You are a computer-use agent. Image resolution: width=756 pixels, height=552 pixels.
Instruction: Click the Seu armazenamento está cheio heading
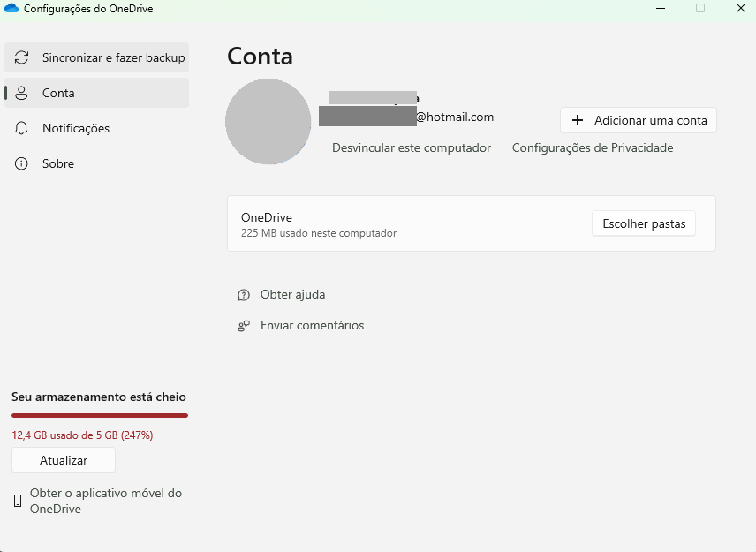click(99, 397)
